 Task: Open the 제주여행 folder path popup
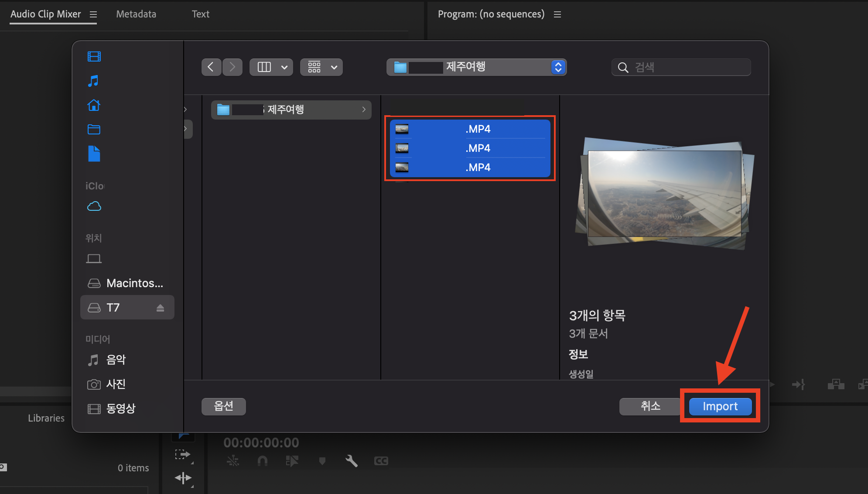pos(476,67)
